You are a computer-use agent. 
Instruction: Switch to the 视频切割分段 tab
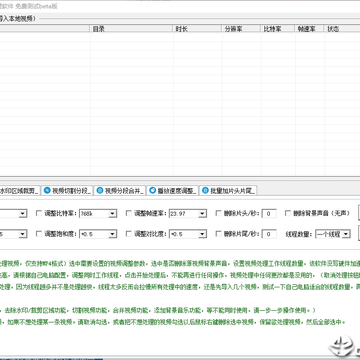(67, 191)
